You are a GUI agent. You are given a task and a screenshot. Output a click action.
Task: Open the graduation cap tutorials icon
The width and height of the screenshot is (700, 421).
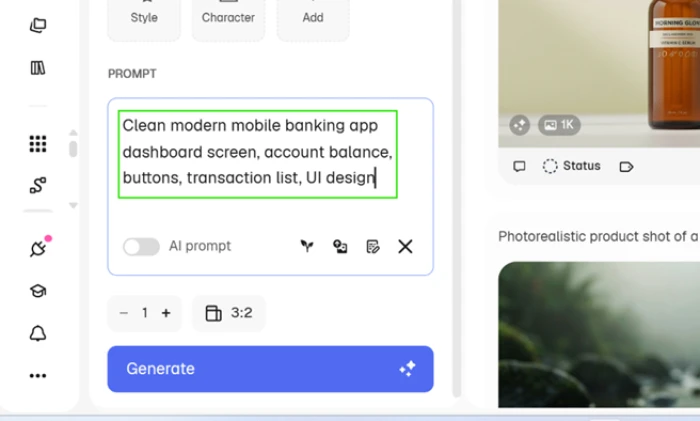tap(38, 291)
